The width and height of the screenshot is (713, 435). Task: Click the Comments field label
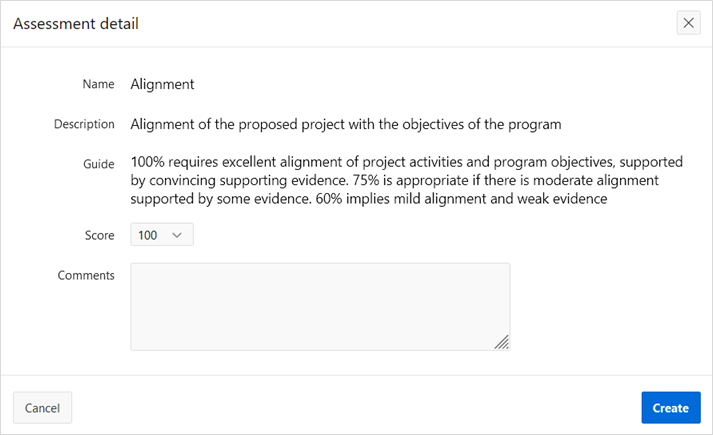pos(86,275)
